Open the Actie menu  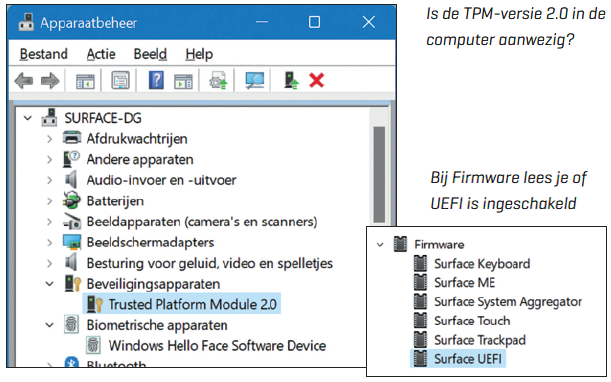tap(101, 54)
